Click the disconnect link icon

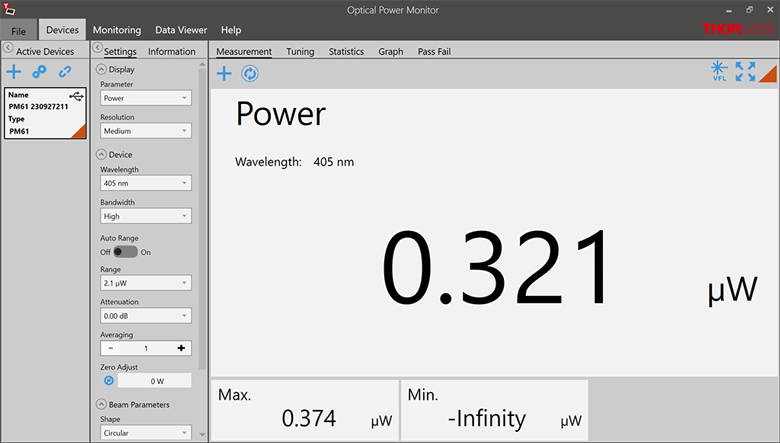(x=65, y=72)
